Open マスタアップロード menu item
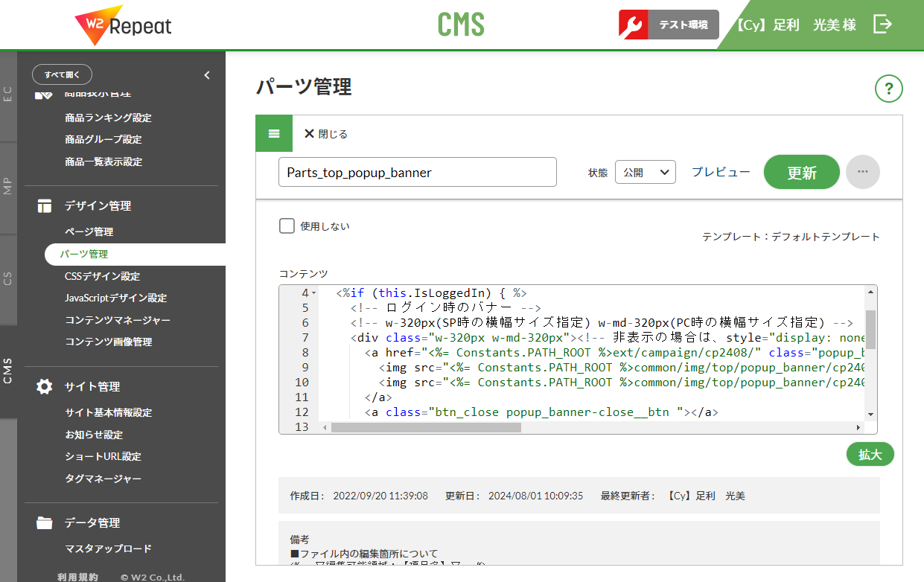The width and height of the screenshot is (924, 582). [108, 549]
